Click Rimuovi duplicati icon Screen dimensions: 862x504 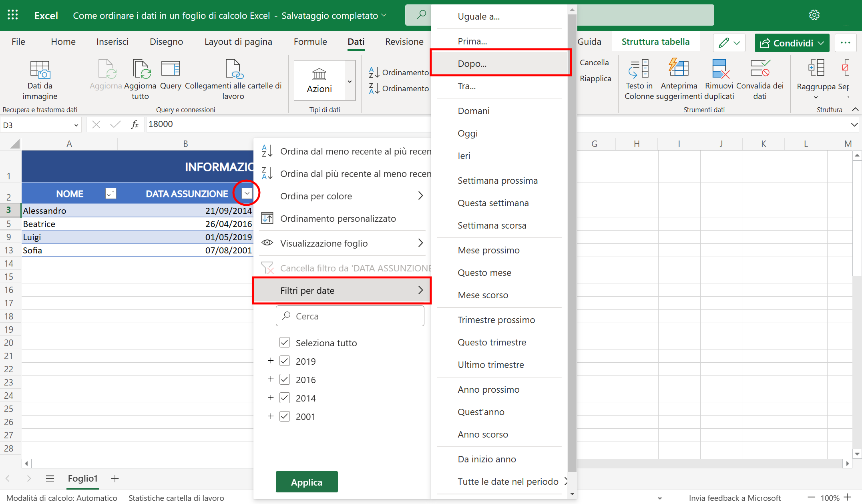[x=719, y=69]
